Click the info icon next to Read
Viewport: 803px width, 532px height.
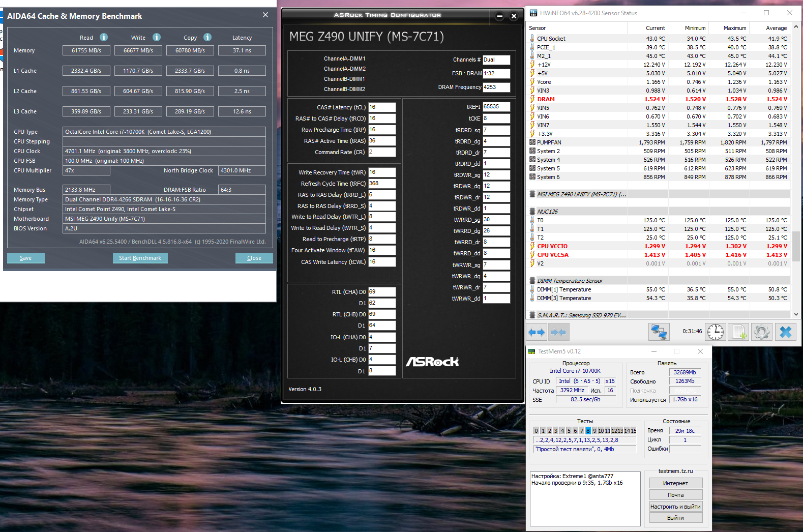click(104, 37)
